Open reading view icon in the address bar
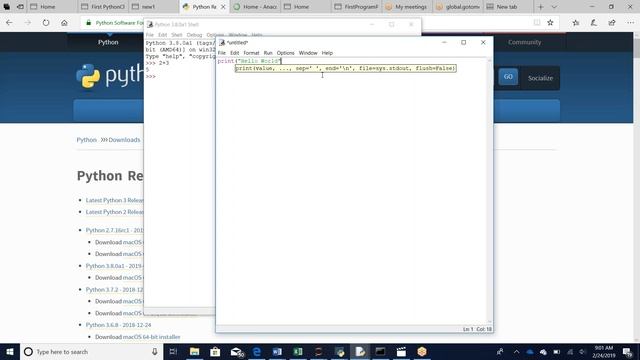Image resolution: width=640 pixels, height=360 pixels. [x=537, y=23]
